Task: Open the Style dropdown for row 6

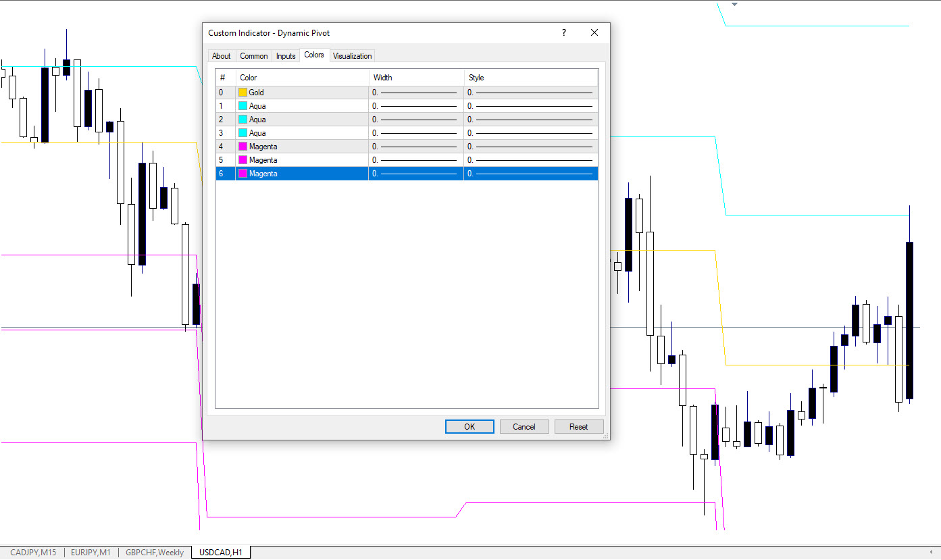Action: (x=530, y=174)
